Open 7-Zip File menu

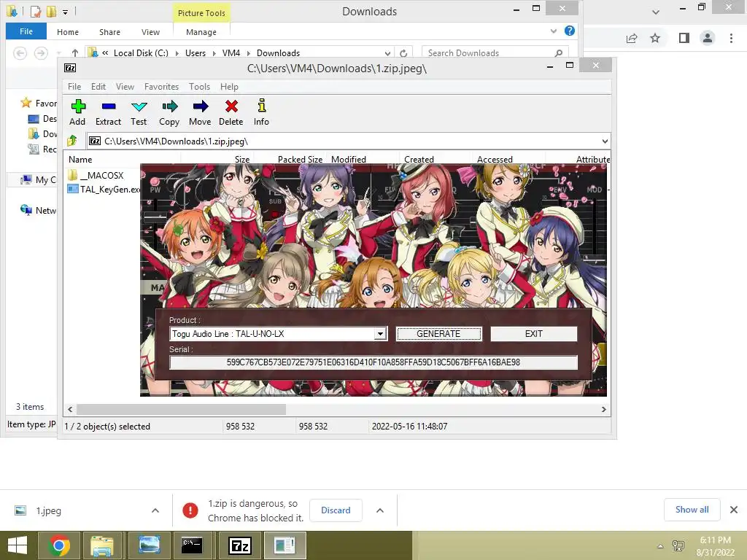pyautogui.click(x=74, y=87)
